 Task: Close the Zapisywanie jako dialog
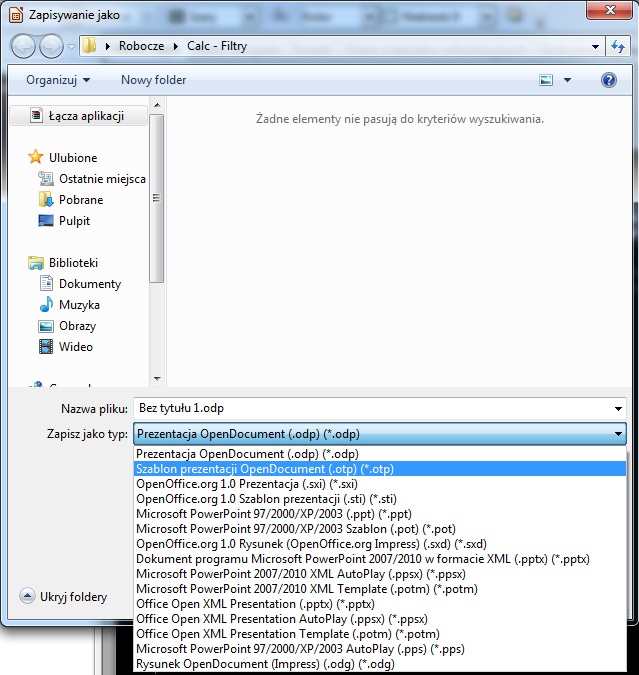(610, 10)
